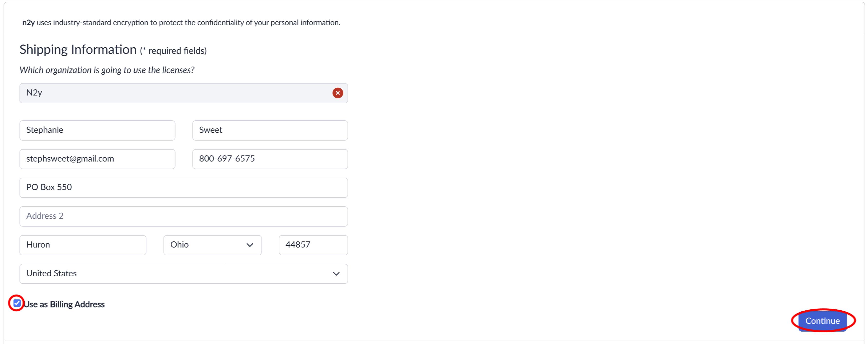The image size is (868, 344).
Task: Click the n2y encryption notice text
Action: click(181, 23)
